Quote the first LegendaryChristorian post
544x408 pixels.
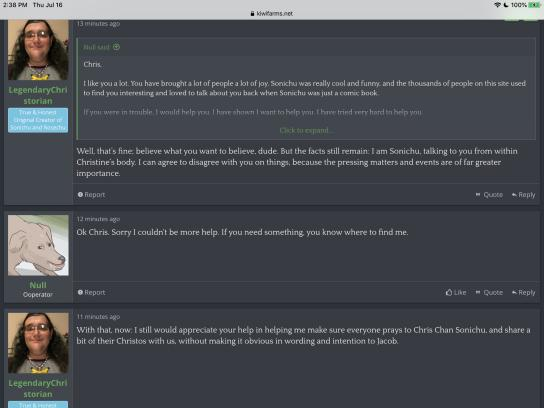(x=489, y=195)
